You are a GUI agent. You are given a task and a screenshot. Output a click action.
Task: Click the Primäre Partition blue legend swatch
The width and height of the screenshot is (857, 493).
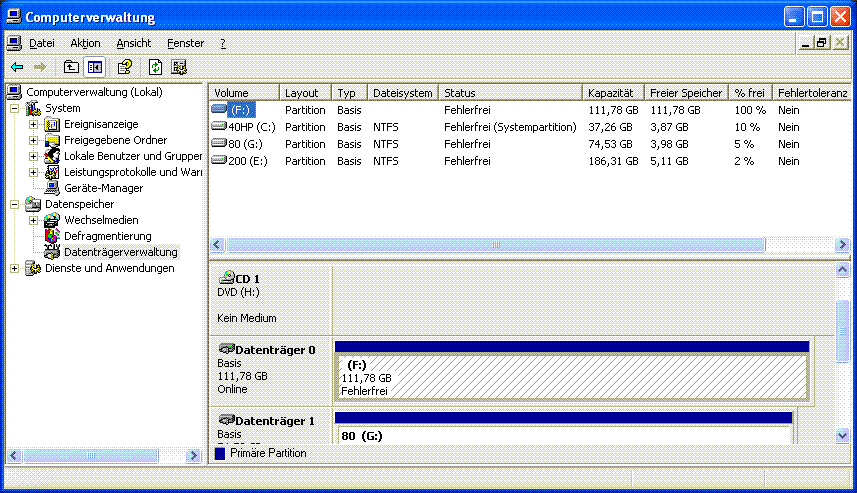[220, 453]
